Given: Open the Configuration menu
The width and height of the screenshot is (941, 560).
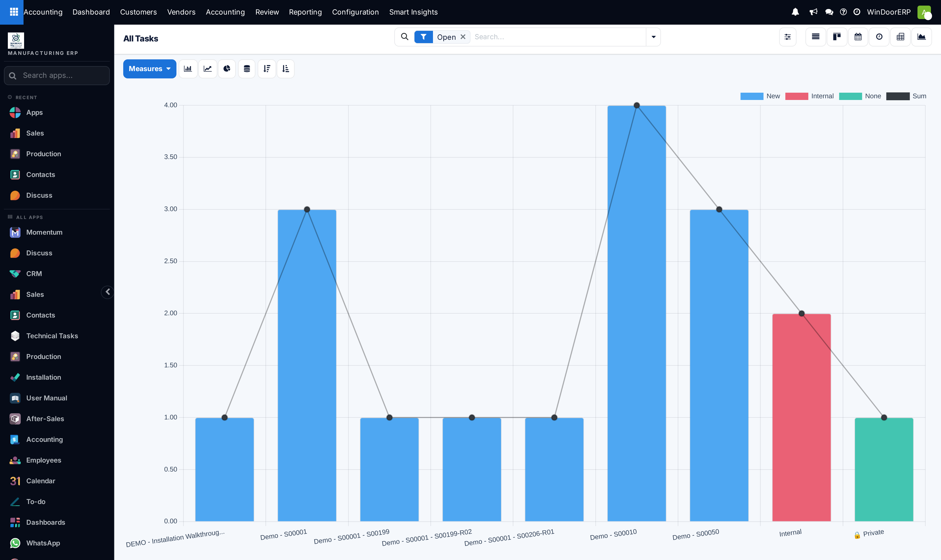Looking at the screenshot, I should pyautogui.click(x=355, y=12).
